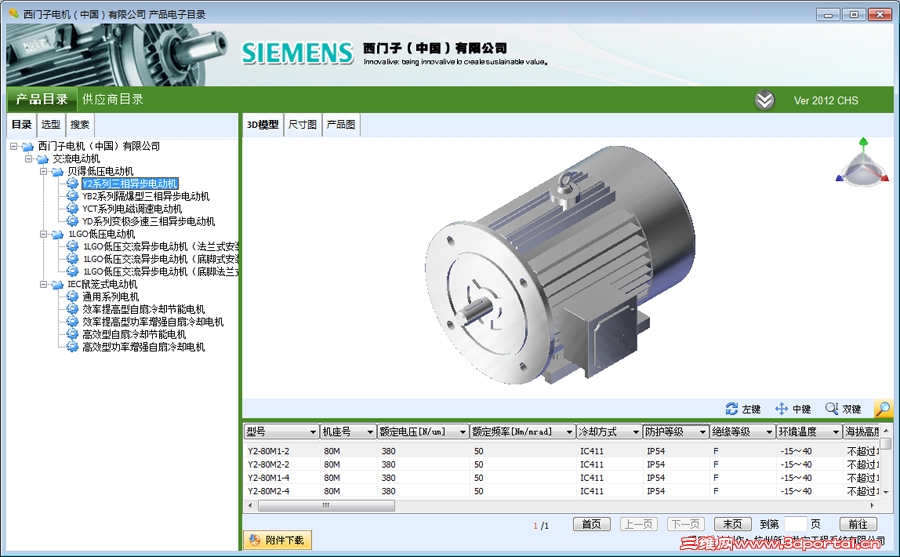Click the gear icon beside YCT系列电磁调速电动机
Image resolution: width=900 pixels, height=557 pixels.
72,208
